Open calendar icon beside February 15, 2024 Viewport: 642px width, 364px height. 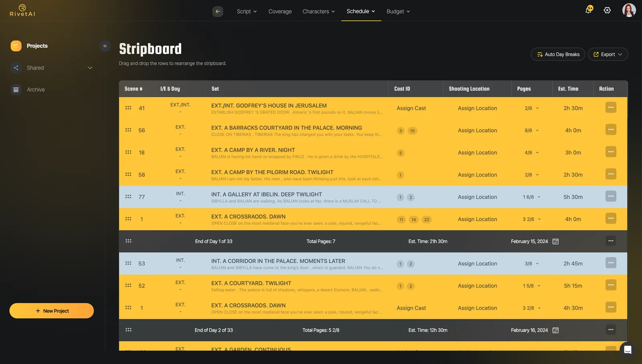click(x=555, y=242)
